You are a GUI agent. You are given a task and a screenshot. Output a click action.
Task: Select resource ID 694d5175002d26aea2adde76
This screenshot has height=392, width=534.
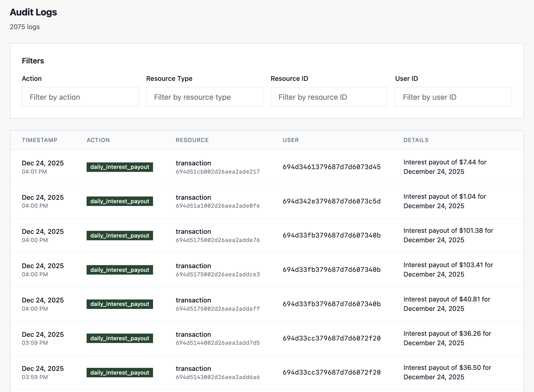pyautogui.click(x=217, y=240)
